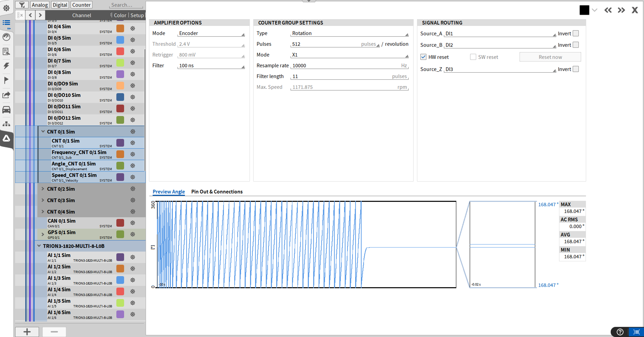Filter channels by Analog
The image size is (644, 337).
click(x=40, y=5)
